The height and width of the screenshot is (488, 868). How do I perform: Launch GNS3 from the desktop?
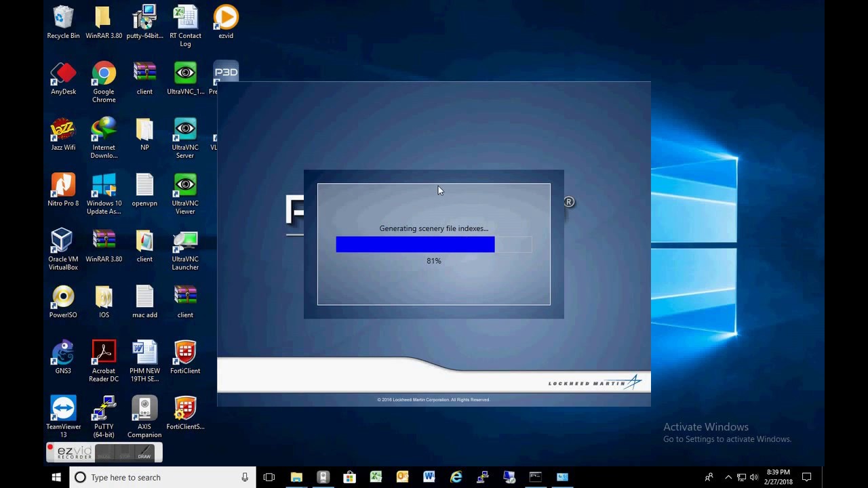pyautogui.click(x=63, y=357)
